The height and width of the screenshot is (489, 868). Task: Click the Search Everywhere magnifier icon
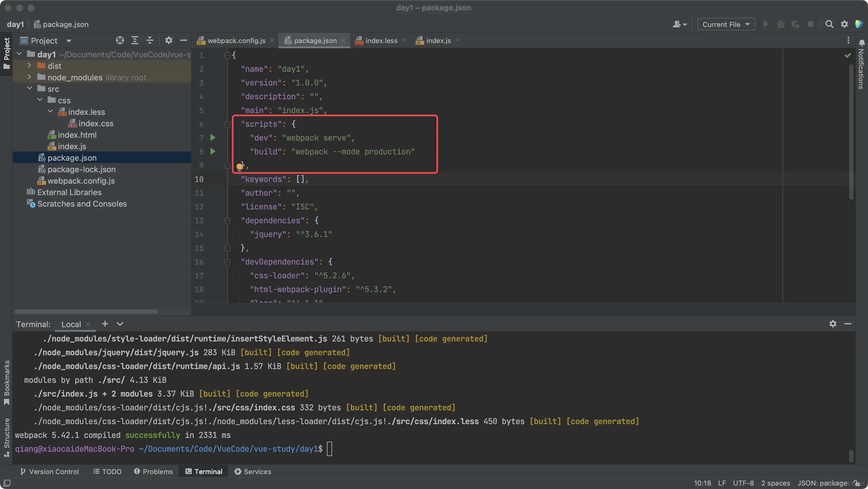tap(829, 24)
